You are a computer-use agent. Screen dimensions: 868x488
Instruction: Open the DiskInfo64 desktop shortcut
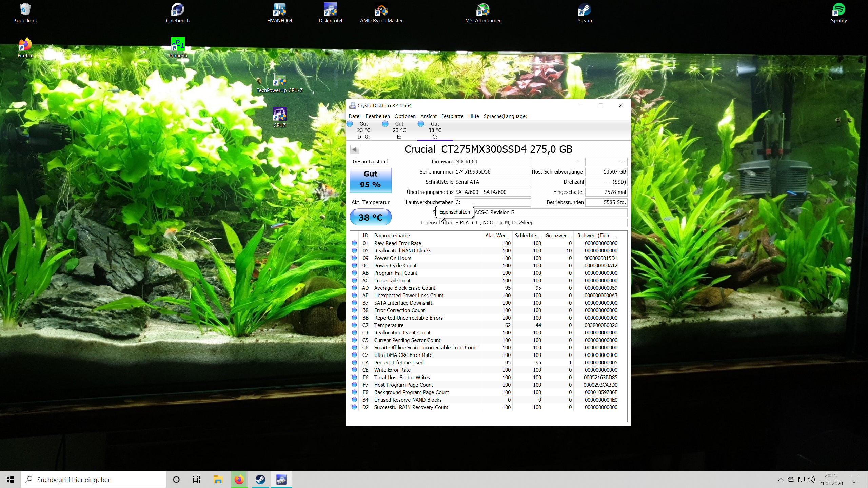(330, 13)
